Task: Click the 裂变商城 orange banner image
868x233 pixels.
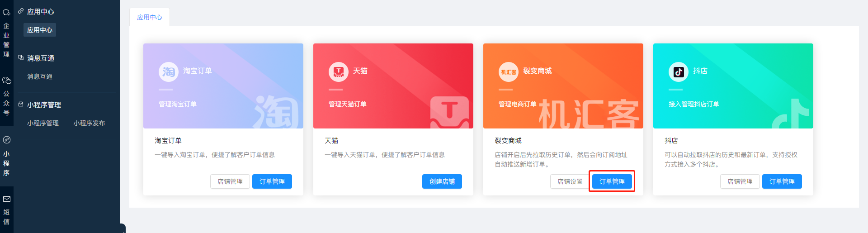Action: pos(563,86)
